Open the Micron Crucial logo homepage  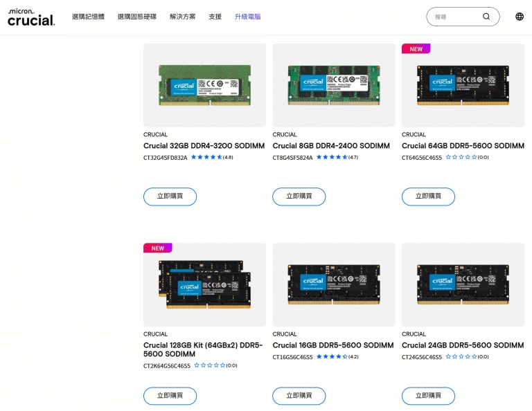point(31,17)
